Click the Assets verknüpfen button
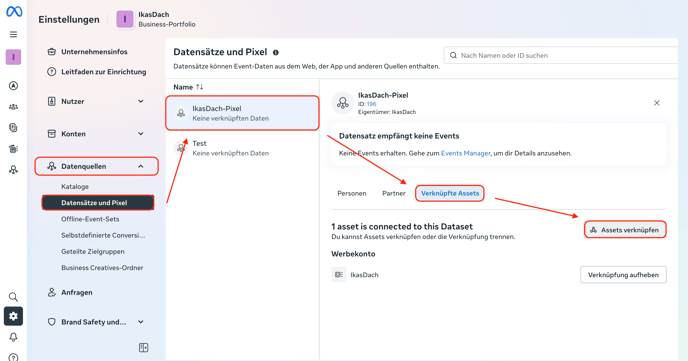The image size is (688, 361). (x=625, y=230)
